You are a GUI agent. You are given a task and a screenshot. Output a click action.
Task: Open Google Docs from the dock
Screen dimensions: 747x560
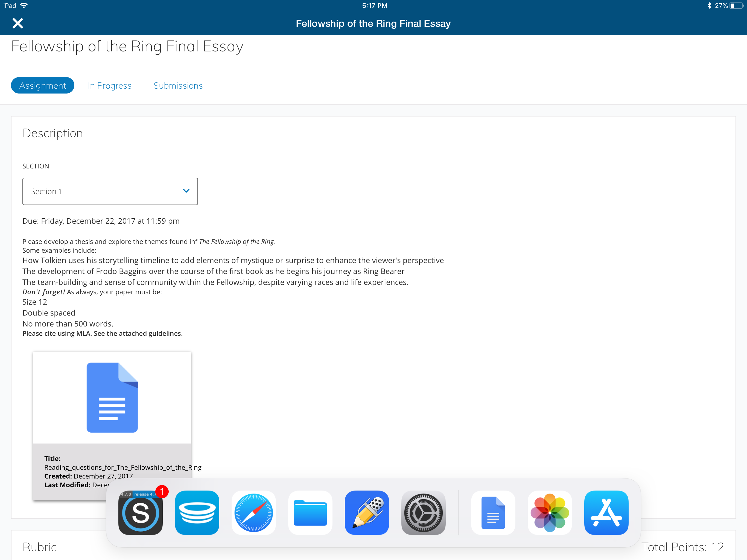coord(493,512)
